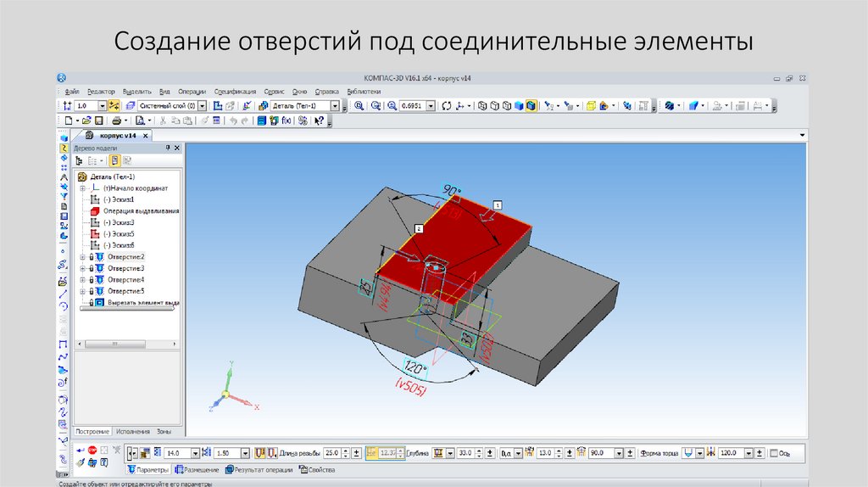868x487 pixels.
Task: Open the zoom 0.6951 dropdown
Action: pyautogui.click(x=431, y=105)
